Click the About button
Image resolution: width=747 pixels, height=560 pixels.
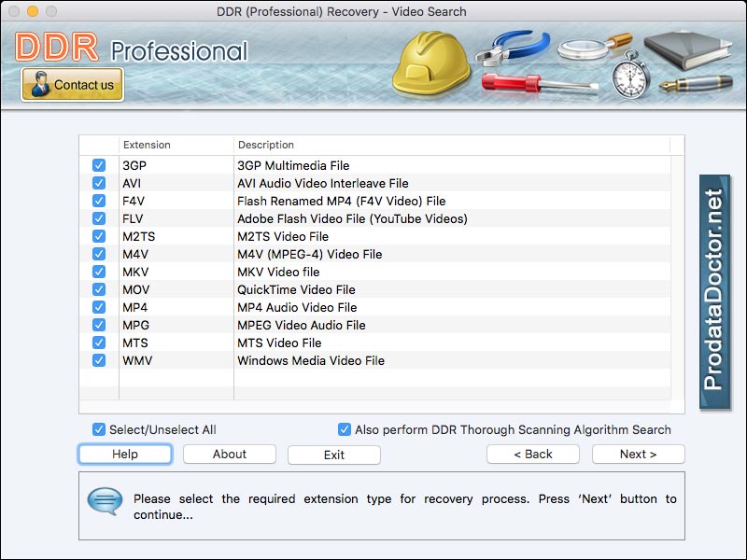click(x=229, y=455)
